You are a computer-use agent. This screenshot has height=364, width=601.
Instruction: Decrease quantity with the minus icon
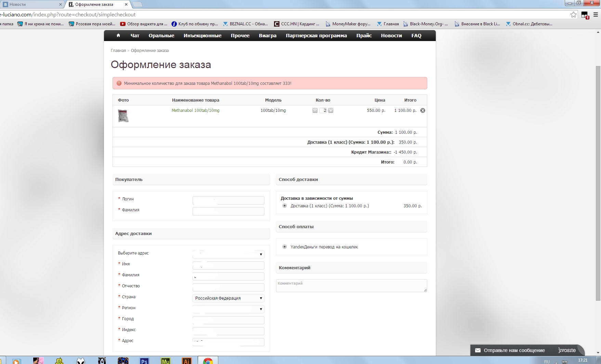pos(315,110)
